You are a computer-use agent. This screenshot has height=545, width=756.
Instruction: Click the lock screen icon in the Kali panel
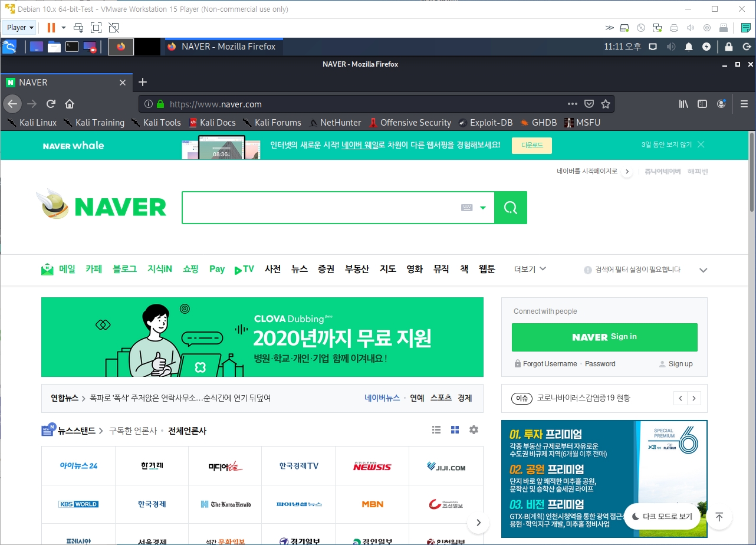click(729, 47)
